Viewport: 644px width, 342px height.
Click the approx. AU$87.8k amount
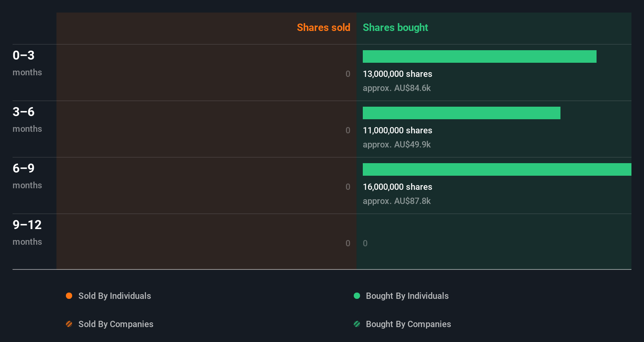pos(397,201)
